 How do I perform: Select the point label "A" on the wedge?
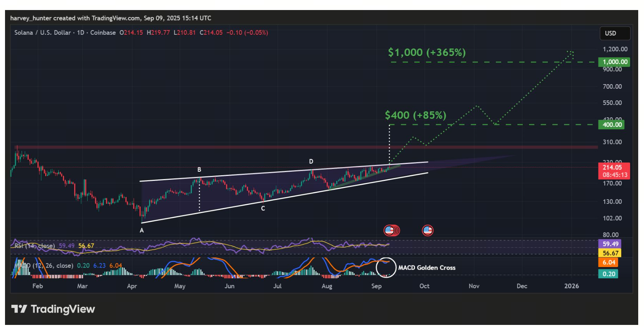142,230
